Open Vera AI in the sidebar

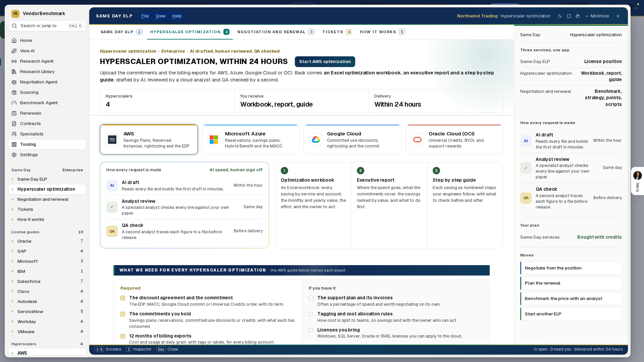pos(47,51)
